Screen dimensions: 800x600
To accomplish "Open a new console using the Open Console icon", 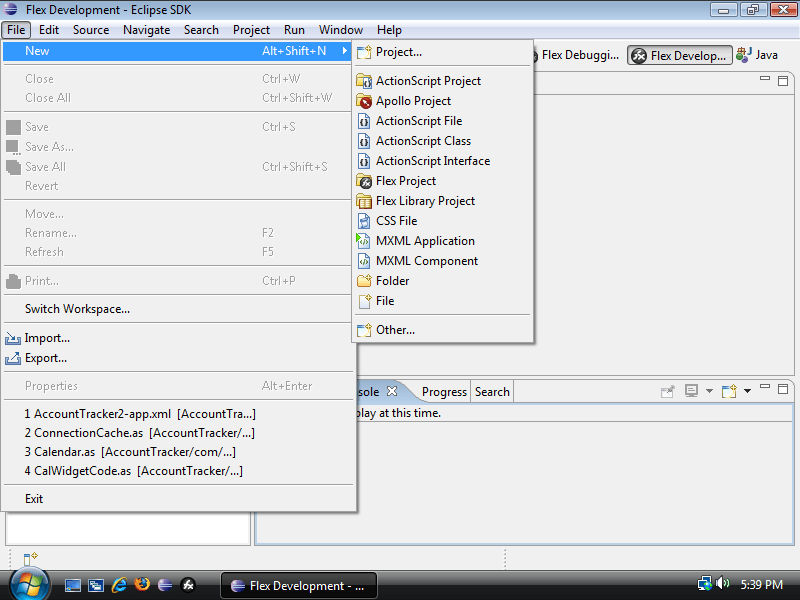I will 729,391.
